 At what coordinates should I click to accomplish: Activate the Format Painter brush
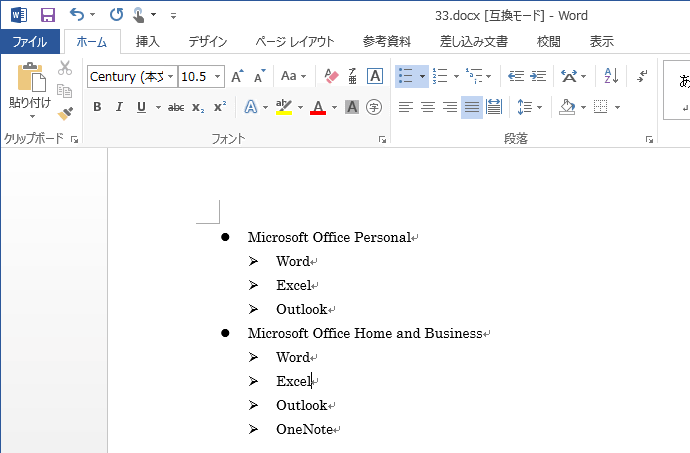click(x=65, y=114)
